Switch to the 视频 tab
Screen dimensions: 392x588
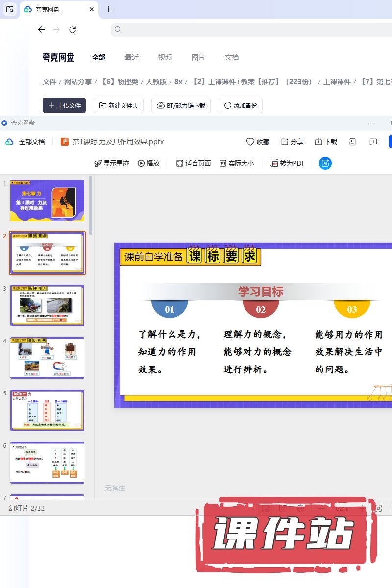165,57
